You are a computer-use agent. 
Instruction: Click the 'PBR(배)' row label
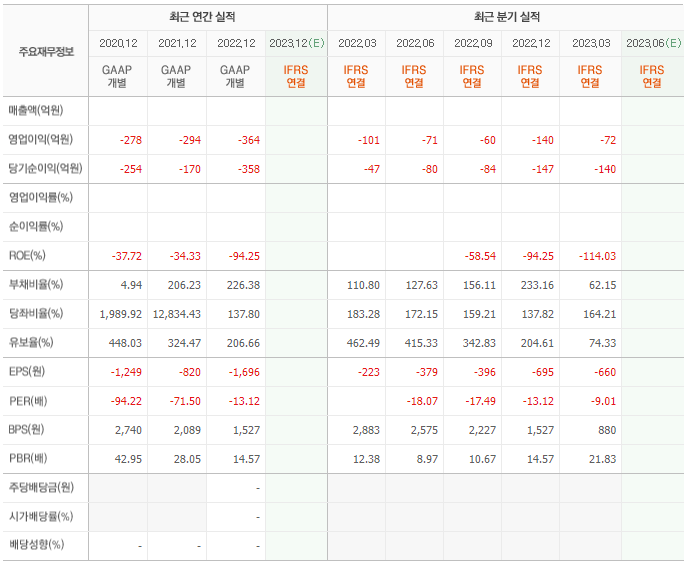[28, 459]
